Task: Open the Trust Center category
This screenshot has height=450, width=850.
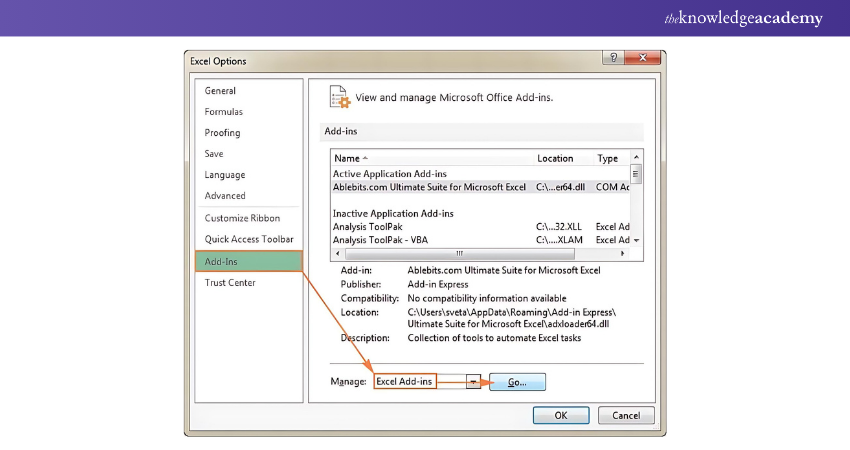Action: coord(230,282)
